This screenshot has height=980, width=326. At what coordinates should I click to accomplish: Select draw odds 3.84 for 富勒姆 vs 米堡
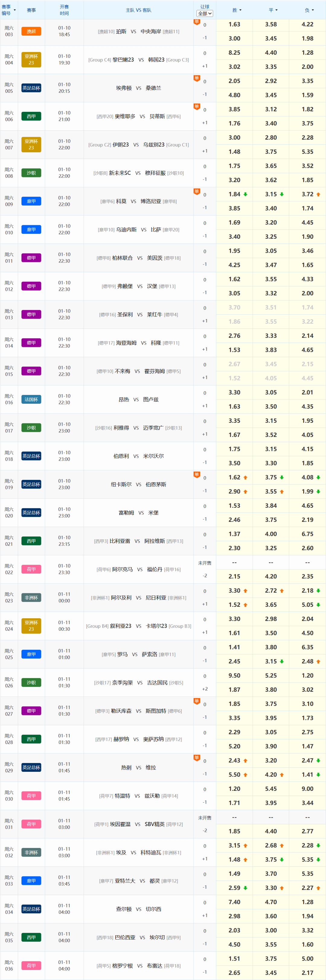[x=271, y=506]
